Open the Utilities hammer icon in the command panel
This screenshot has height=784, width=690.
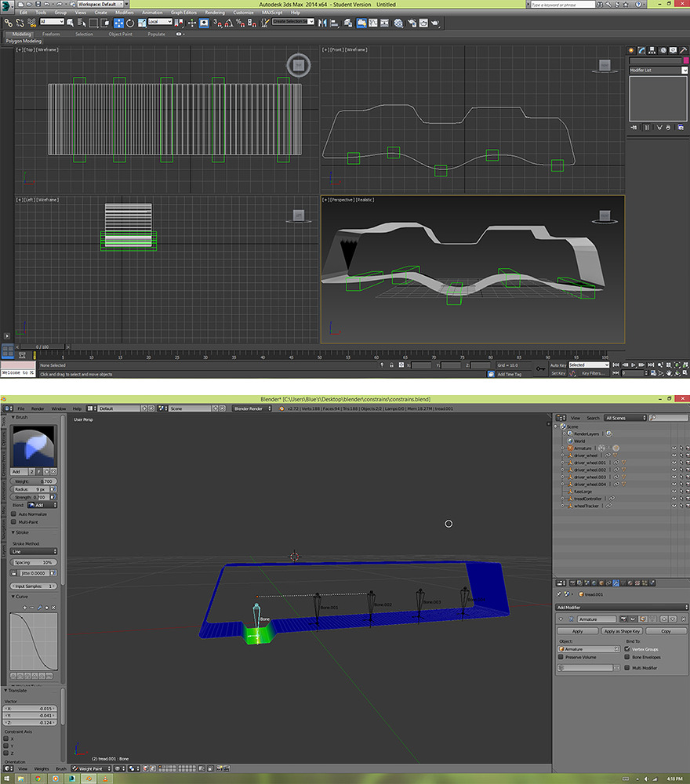[x=683, y=50]
